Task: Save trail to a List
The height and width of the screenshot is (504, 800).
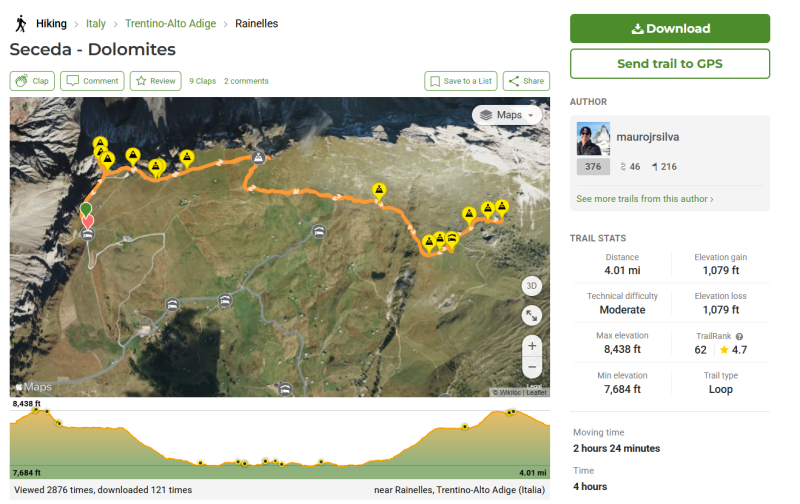Action: tap(459, 81)
